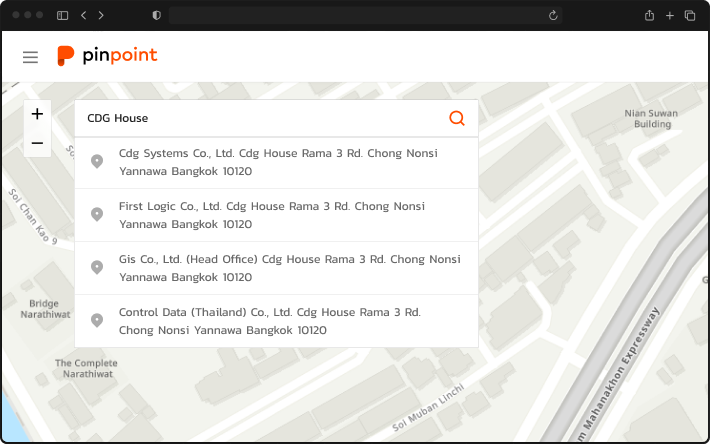
Task: Click Soi Chan Kao 9 street label
Action: (x=33, y=217)
